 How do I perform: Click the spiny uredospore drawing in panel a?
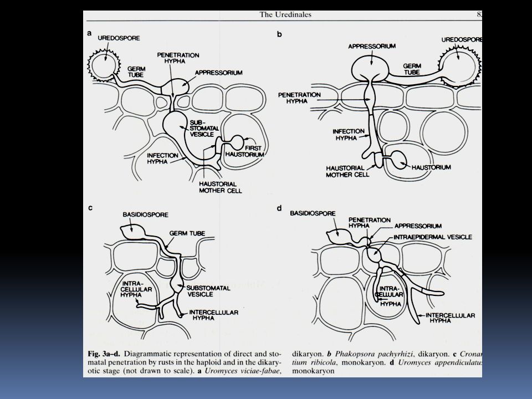point(104,64)
